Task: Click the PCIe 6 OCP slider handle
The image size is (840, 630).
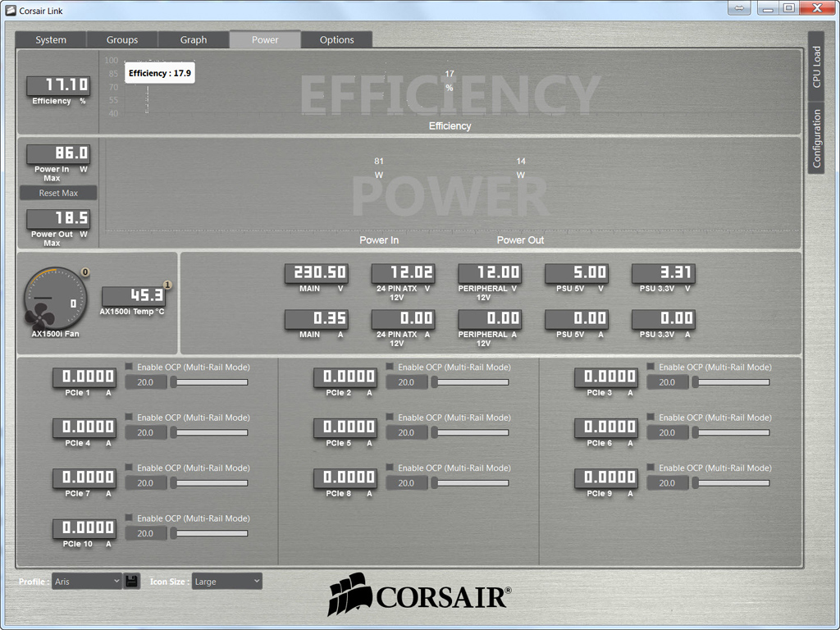Action: coord(696,432)
